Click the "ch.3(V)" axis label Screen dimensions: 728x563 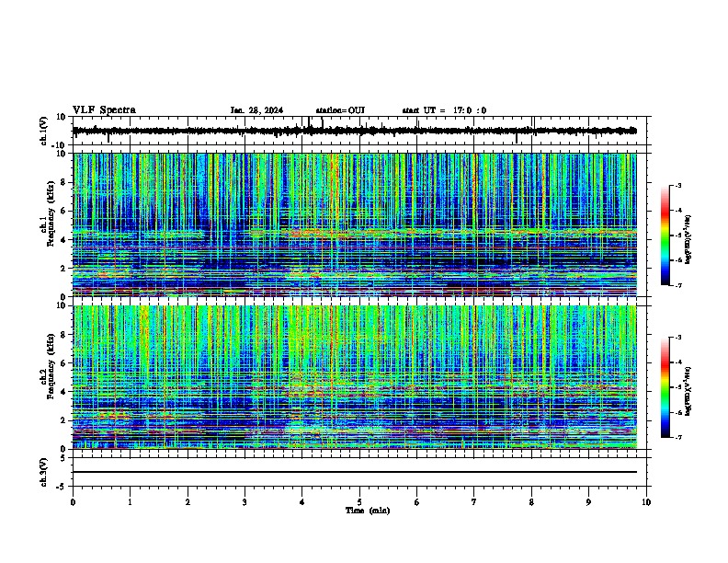(x=44, y=472)
